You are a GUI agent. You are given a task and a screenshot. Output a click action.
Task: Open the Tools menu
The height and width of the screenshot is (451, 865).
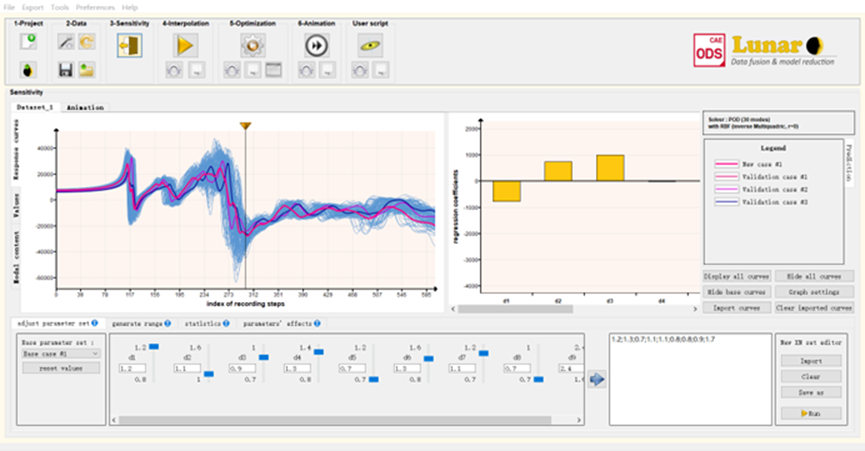click(x=60, y=7)
